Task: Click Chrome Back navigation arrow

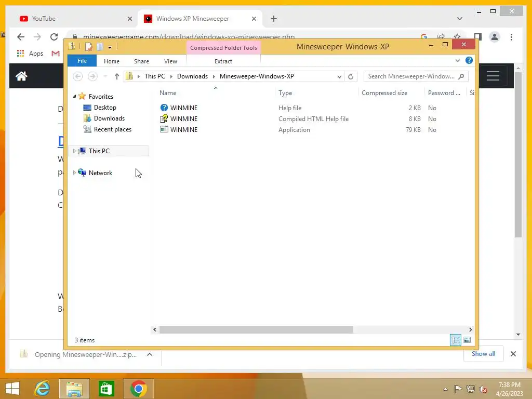Action: coord(21,37)
